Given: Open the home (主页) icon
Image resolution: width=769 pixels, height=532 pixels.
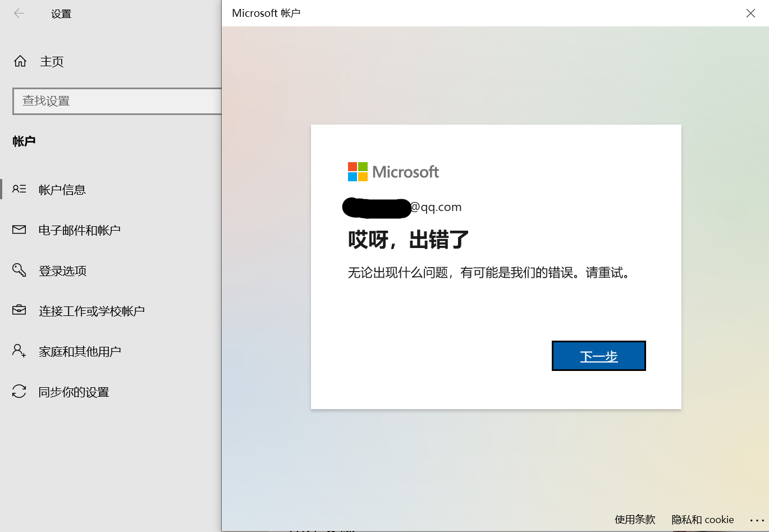Looking at the screenshot, I should click(x=20, y=61).
